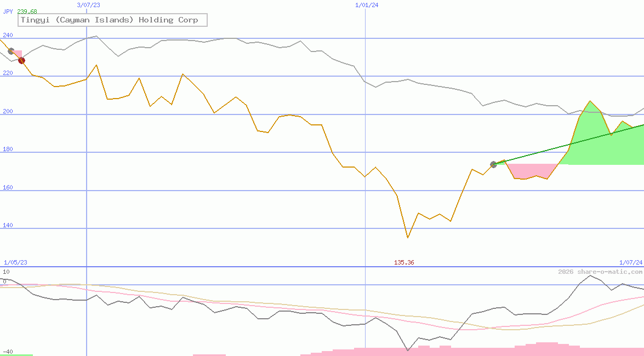Click the orange price line at its lowest dip
The width and height of the screenshot is (644, 356).
(x=407, y=237)
